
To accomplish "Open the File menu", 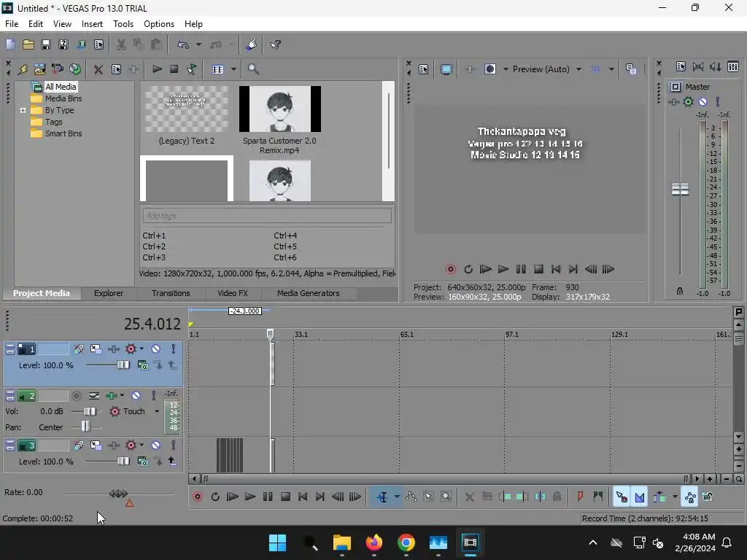I will (x=12, y=24).
